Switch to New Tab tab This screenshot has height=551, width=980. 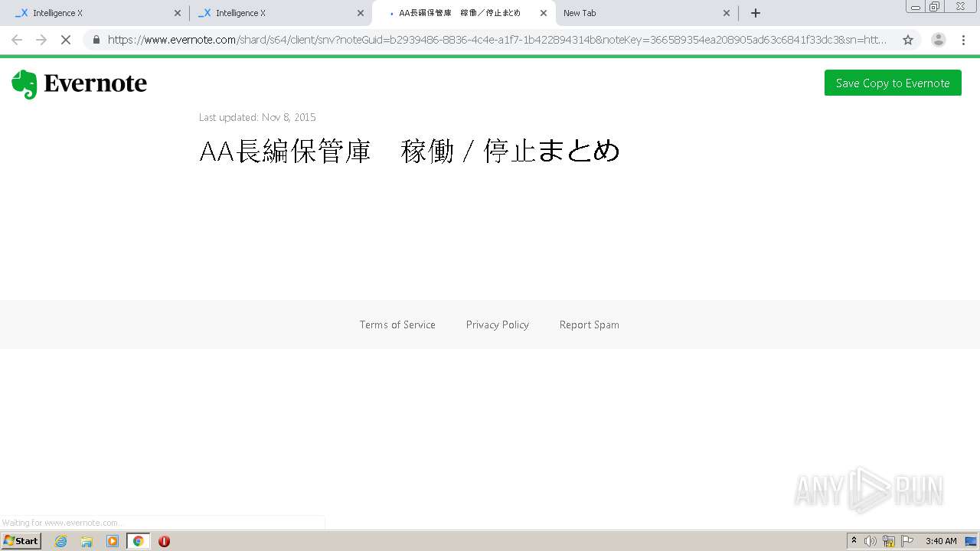point(647,13)
